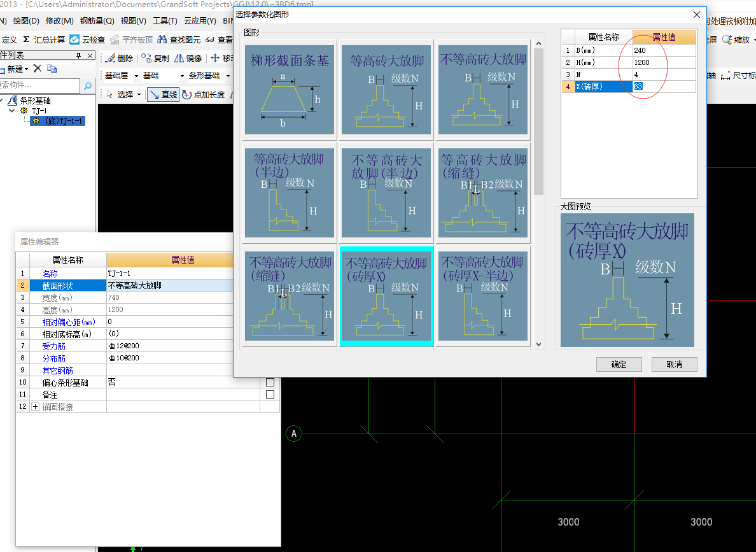Confirm with the 确定 button

point(619,364)
